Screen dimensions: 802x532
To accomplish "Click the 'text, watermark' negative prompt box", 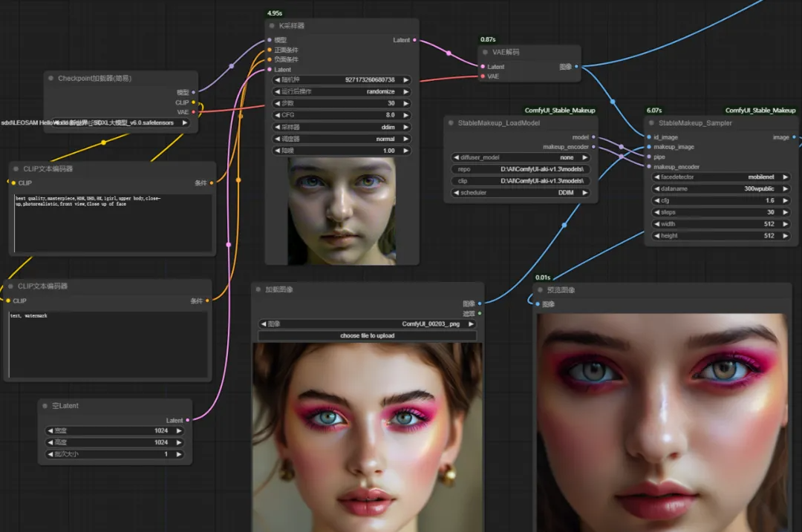I will (108, 344).
